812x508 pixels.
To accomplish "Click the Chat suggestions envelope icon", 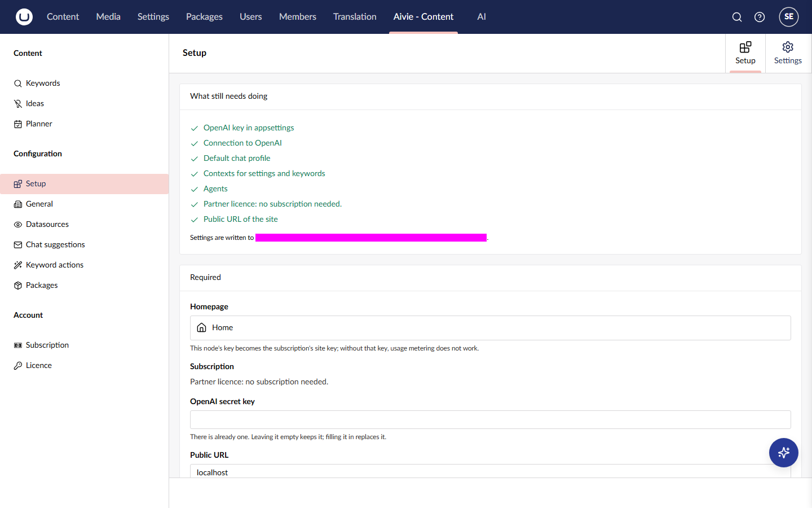I will pos(18,245).
